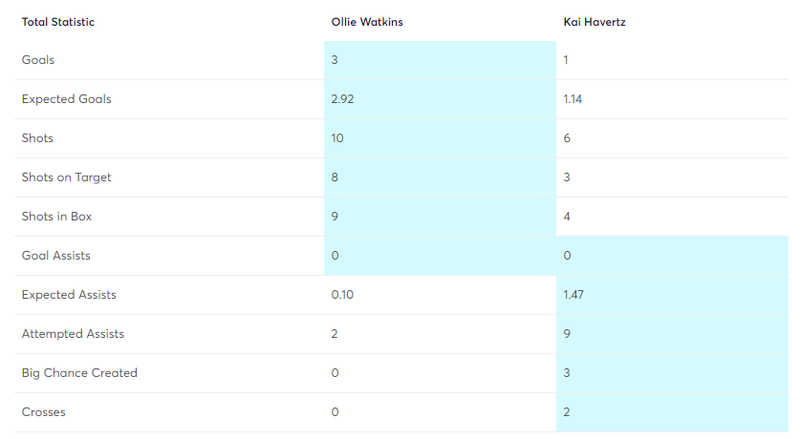Viewport: 800px width, 439px height.
Task: Select the Expected Goals value 2.92
Action: pyautogui.click(x=342, y=99)
